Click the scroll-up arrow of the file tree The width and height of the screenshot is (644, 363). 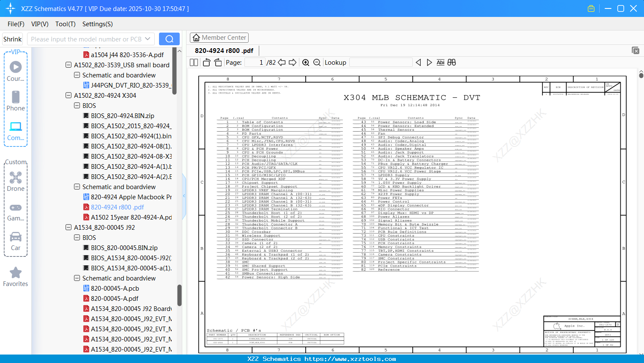pyautogui.click(x=179, y=51)
